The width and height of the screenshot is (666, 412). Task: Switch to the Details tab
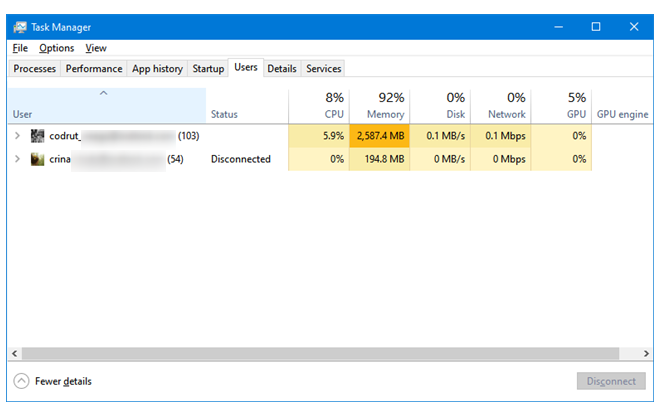[282, 68]
